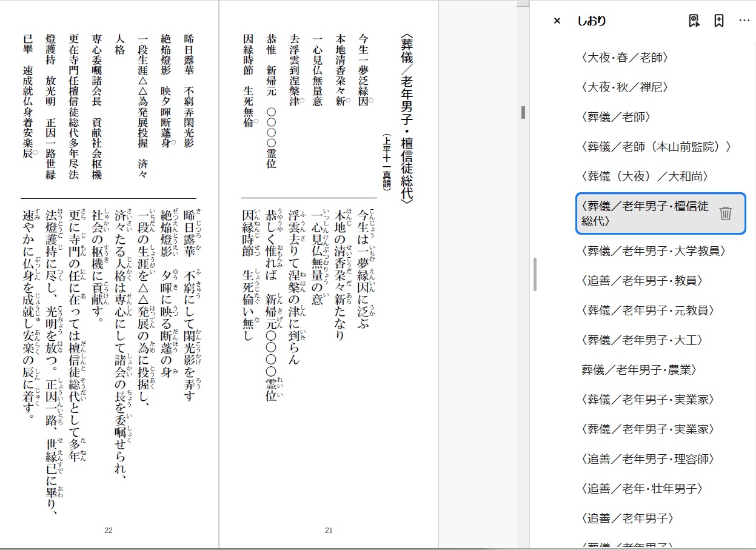Viewport: 756px width, 550px height.
Task: Open bookmark 〈大夜・秋／禅尼〉
Action: [624, 87]
